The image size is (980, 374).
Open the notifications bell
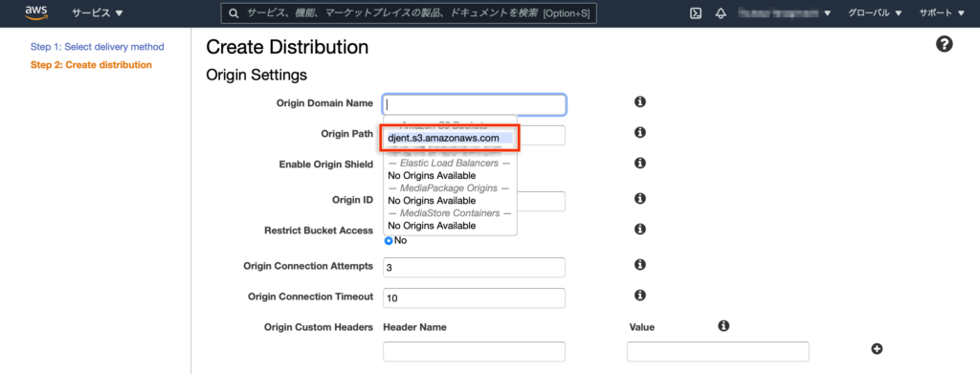[x=721, y=13]
